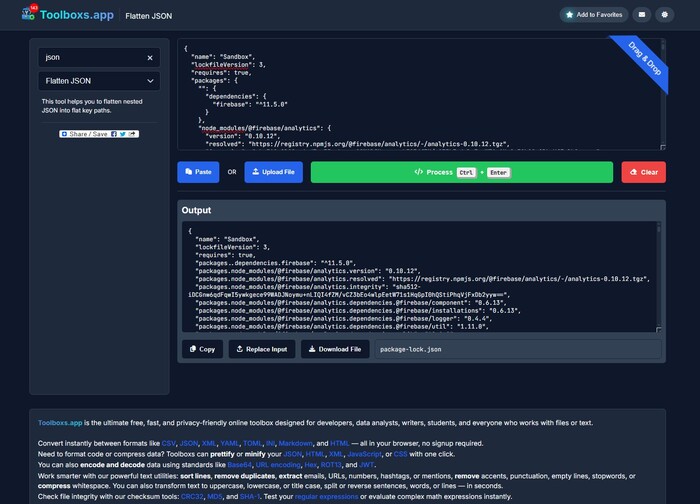Run the green Process button
The image size is (700, 504).
click(x=462, y=172)
